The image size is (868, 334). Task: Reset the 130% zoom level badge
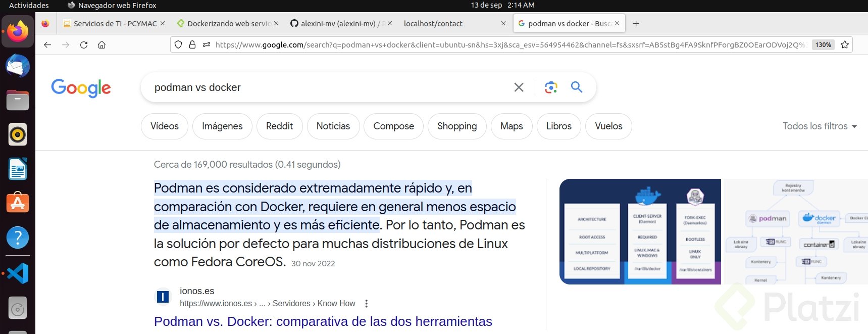[823, 44]
